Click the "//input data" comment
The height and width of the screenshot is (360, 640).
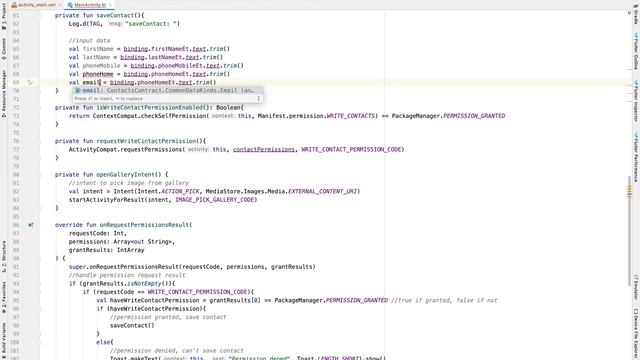[x=89, y=40]
